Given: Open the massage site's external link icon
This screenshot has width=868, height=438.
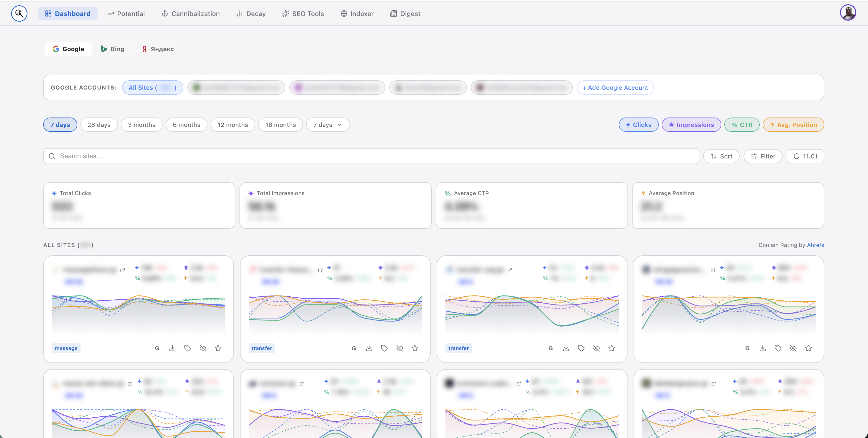Looking at the screenshot, I should 123,270.
